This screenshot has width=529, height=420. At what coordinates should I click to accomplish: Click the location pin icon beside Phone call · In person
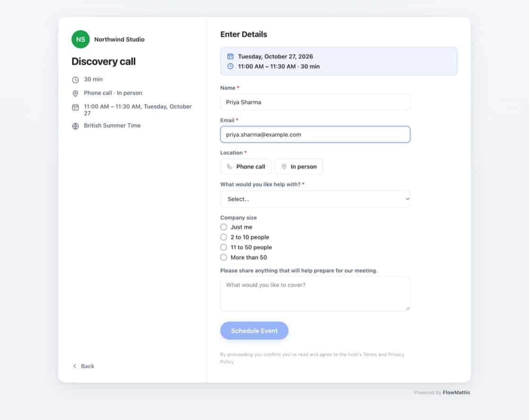click(75, 94)
